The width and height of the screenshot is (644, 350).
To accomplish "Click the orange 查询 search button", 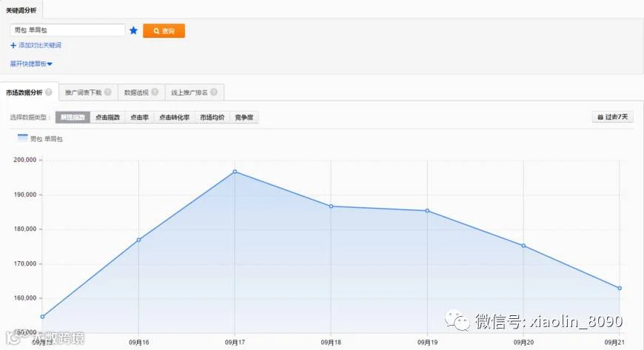I will point(164,31).
